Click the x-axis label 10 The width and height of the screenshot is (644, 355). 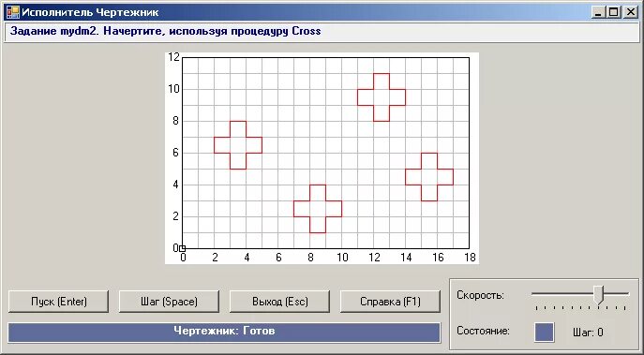[342, 258]
